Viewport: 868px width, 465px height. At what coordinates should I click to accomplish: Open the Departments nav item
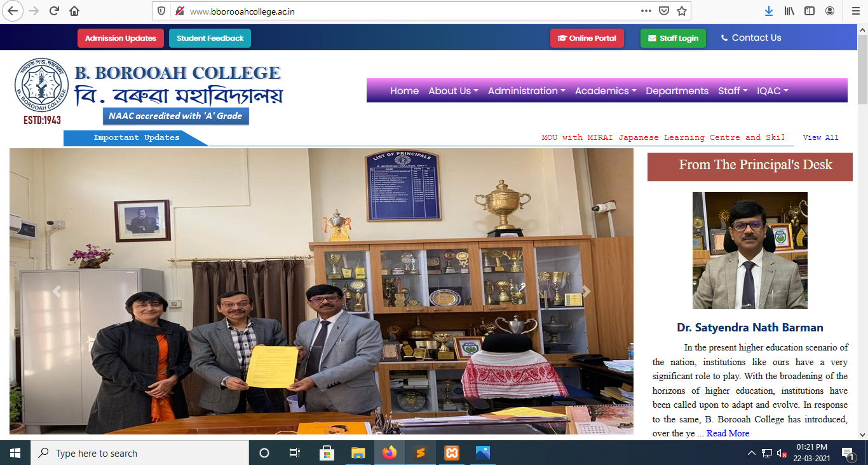tap(677, 91)
